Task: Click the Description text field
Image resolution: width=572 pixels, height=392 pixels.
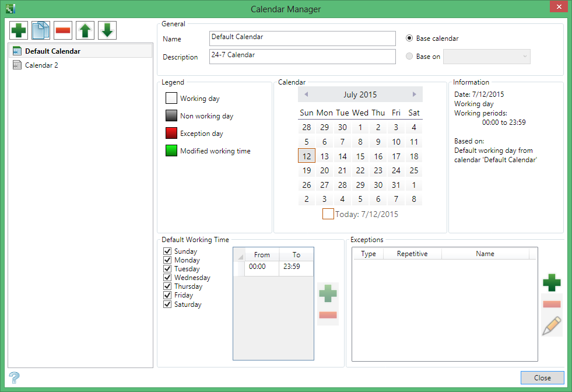Action: pos(302,57)
